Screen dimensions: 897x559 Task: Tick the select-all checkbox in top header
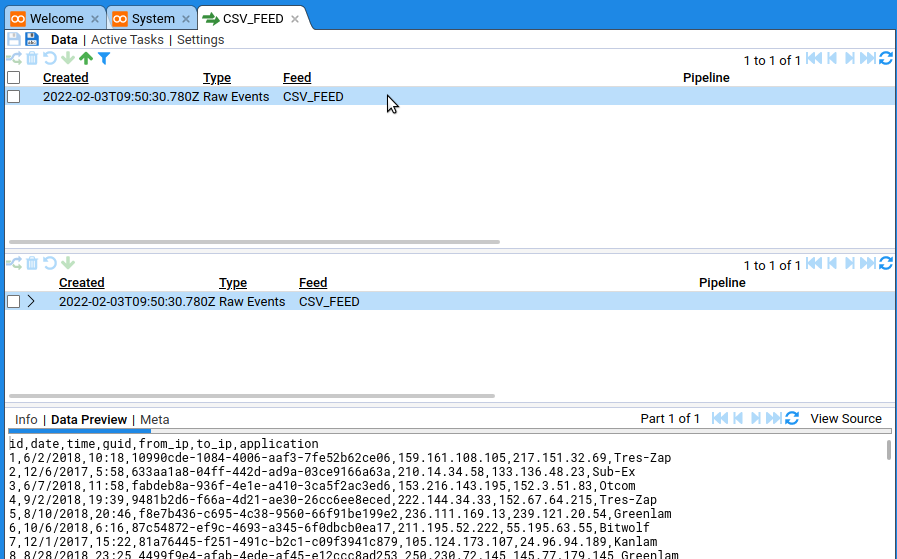(14, 78)
